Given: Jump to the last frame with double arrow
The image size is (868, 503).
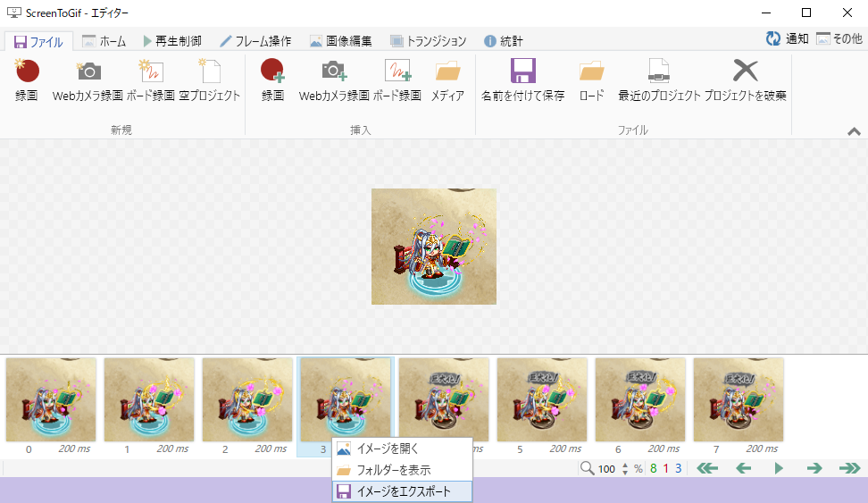Looking at the screenshot, I should pos(849,468).
